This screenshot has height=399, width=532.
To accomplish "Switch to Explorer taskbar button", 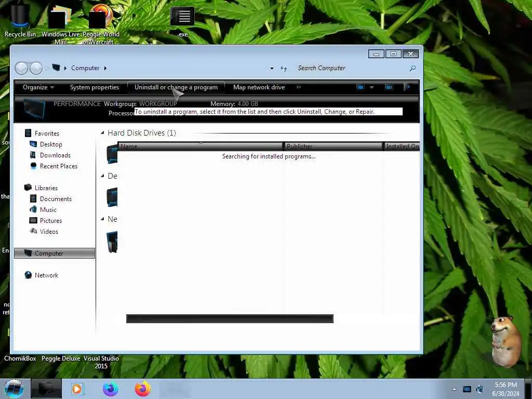I will pyautogui.click(x=46, y=389).
